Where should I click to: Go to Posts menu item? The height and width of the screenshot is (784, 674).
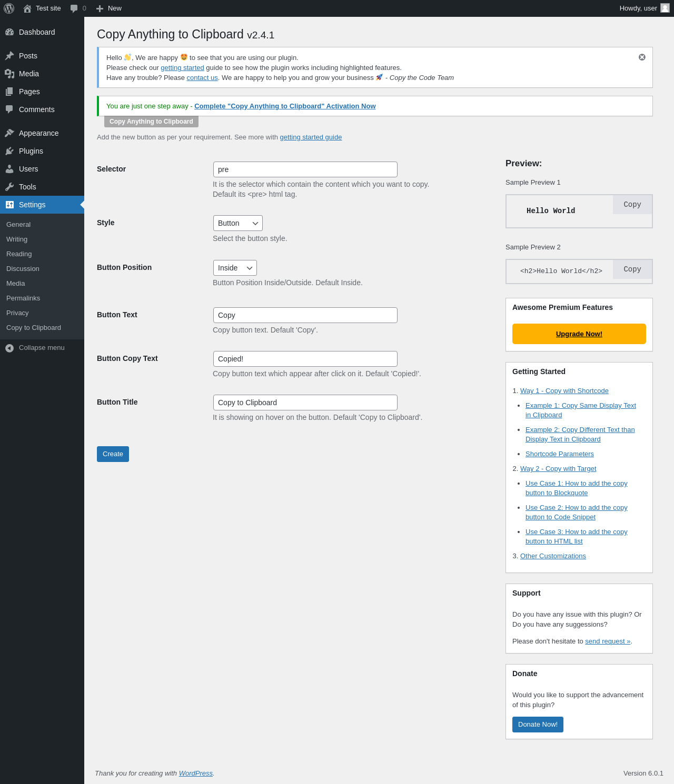click(x=42, y=56)
